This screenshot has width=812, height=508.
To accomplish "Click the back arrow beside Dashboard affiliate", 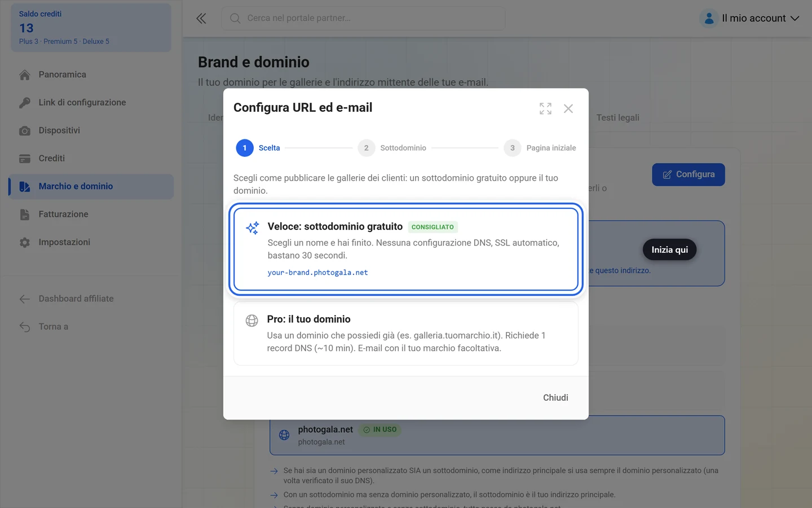I will [25, 299].
